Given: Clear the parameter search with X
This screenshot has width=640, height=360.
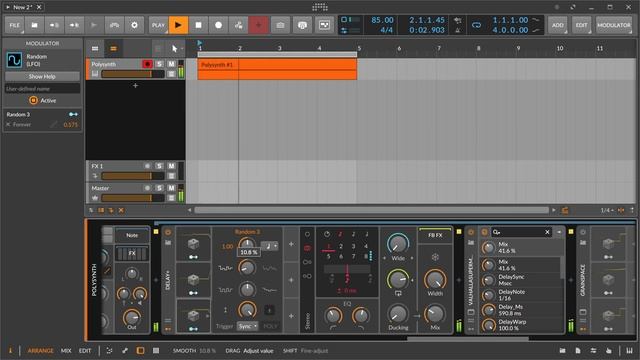Looking at the screenshot, I should [547, 232].
